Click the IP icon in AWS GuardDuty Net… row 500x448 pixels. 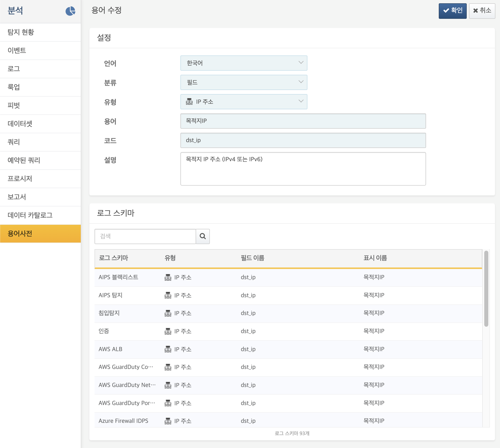tap(168, 385)
